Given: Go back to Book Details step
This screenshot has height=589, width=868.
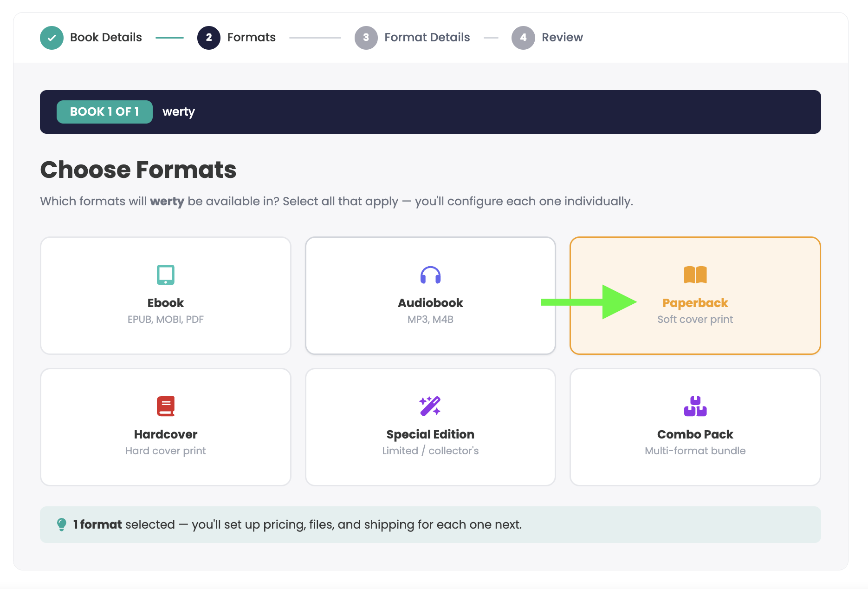Looking at the screenshot, I should point(106,37).
